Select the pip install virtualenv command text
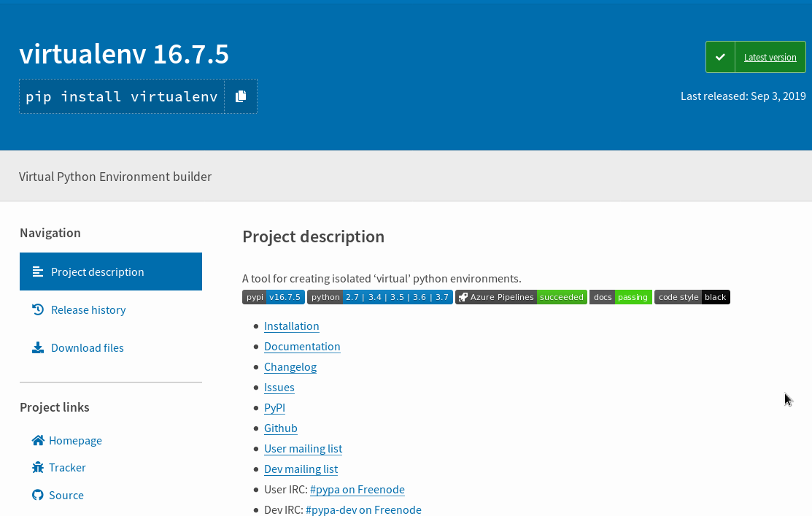812x516 pixels. coord(122,96)
